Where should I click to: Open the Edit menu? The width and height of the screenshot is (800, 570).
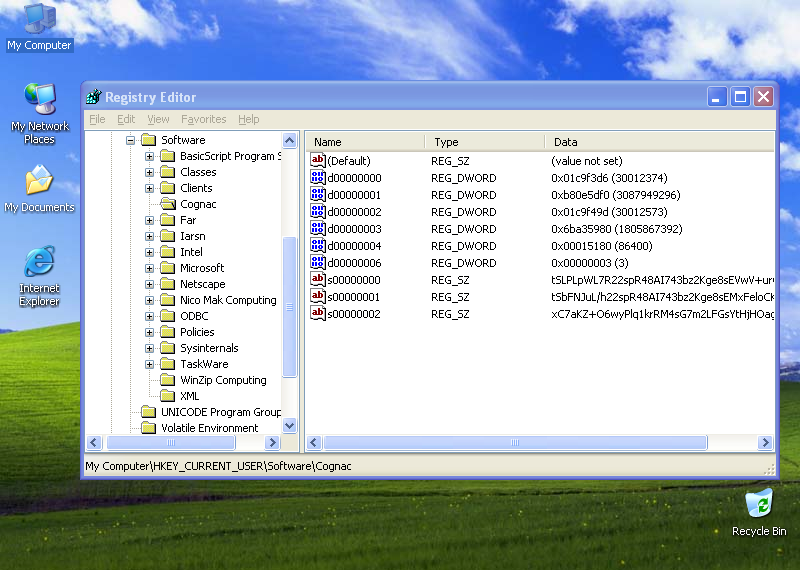pos(126,119)
